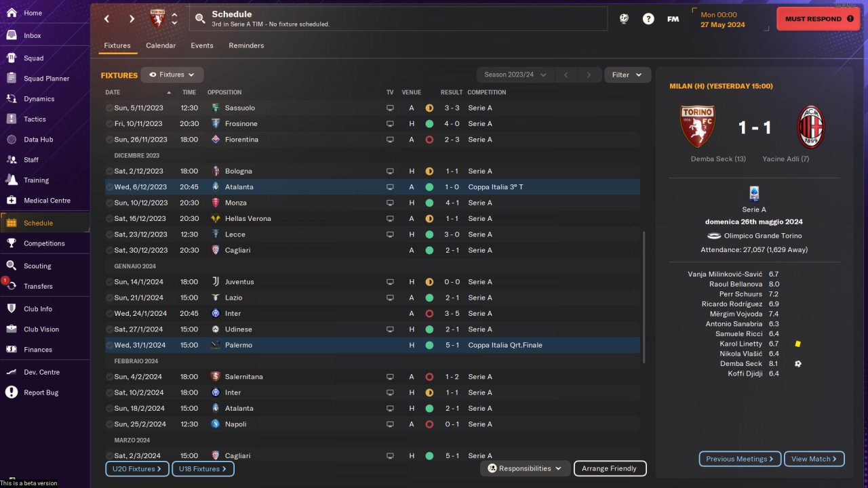Open the FM menu icon
Viewport: 868px width, 488px height.
[673, 19]
